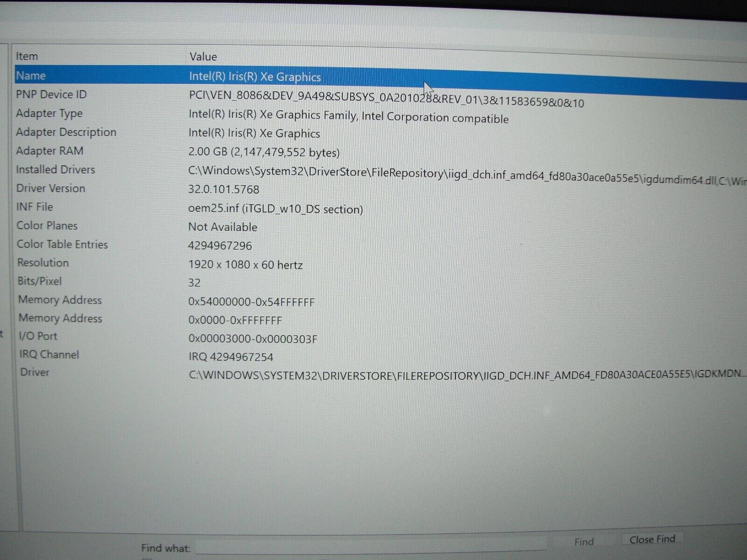Click the 0x0000-0xFFFFFFF memory address value
The height and width of the screenshot is (560, 747).
(235, 321)
